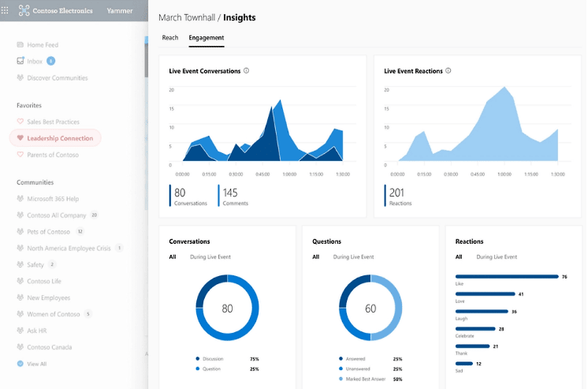Go to Sales Best Practices favorite
Screen dimensions: 588x389
point(54,122)
